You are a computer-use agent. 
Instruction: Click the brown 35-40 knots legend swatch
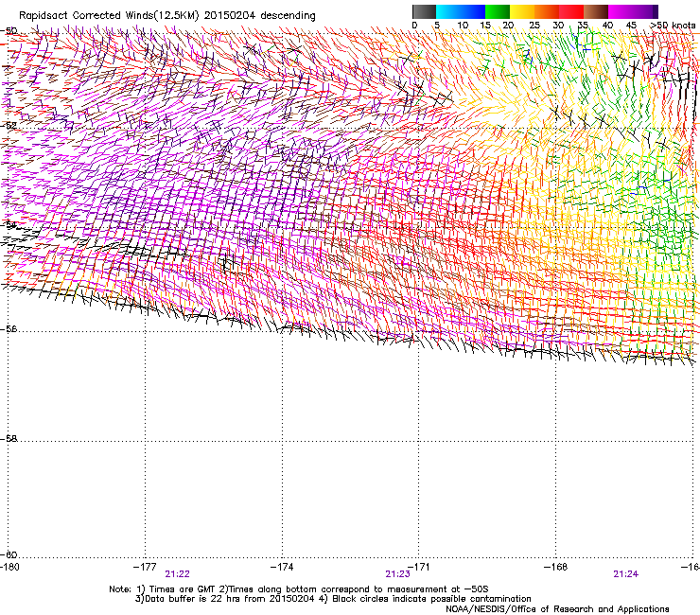pyautogui.click(x=596, y=11)
